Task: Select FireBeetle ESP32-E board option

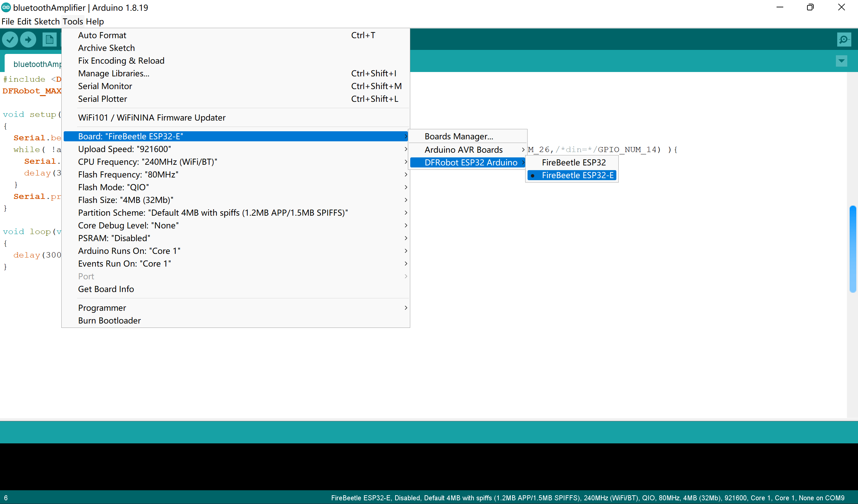Action: 572,175
